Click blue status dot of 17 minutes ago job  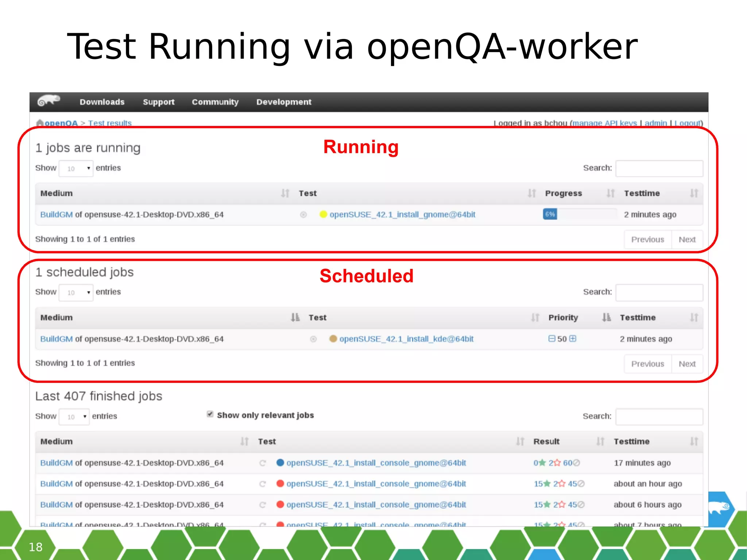280,463
